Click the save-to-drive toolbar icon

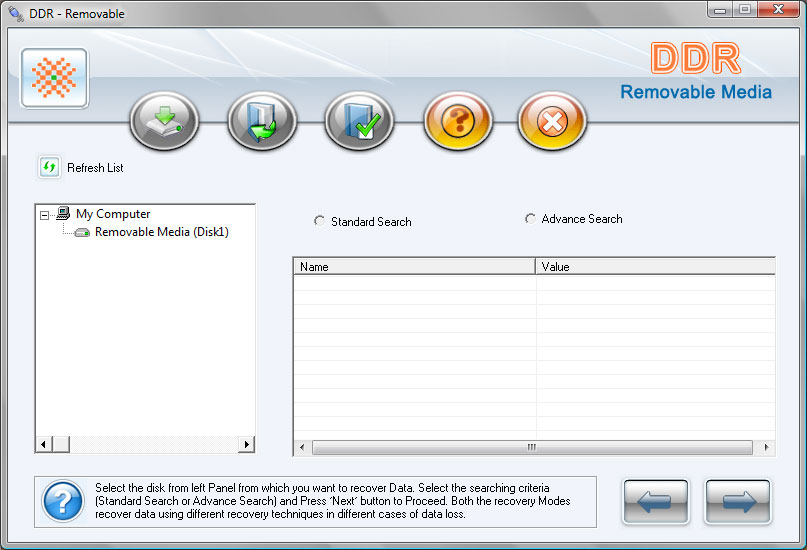coord(164,122)
